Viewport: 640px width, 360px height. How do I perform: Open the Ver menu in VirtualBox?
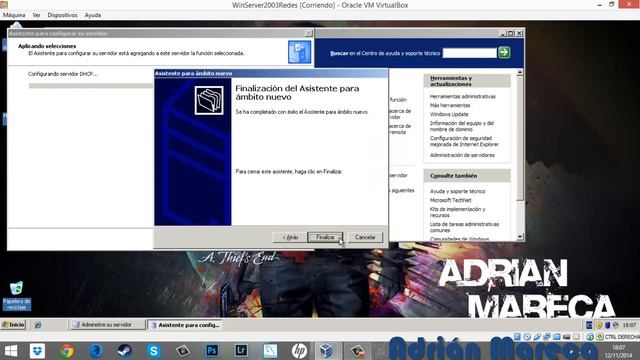tap(36, 15)
